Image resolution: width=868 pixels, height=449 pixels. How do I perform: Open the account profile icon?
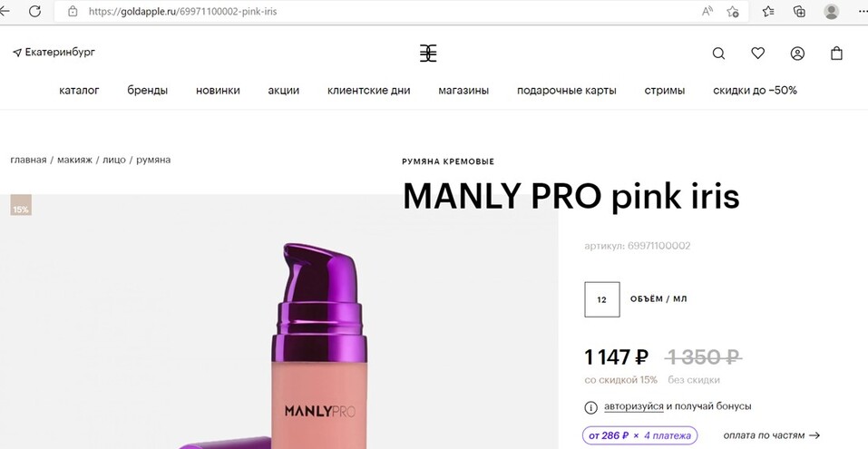click(x=797, y=54)
